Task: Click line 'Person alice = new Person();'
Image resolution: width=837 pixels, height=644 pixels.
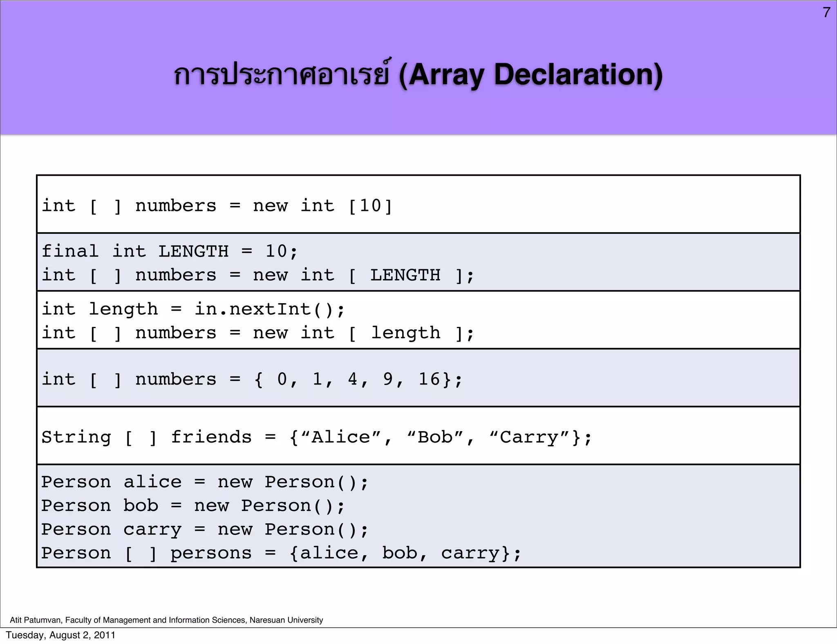Action: click(x=205, y=482)
